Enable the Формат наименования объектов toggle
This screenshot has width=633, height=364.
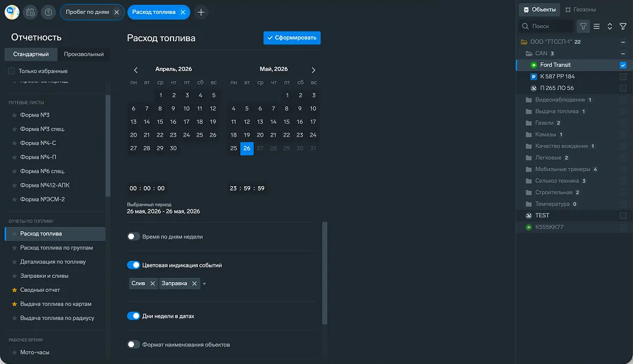[x=134, y=344]
